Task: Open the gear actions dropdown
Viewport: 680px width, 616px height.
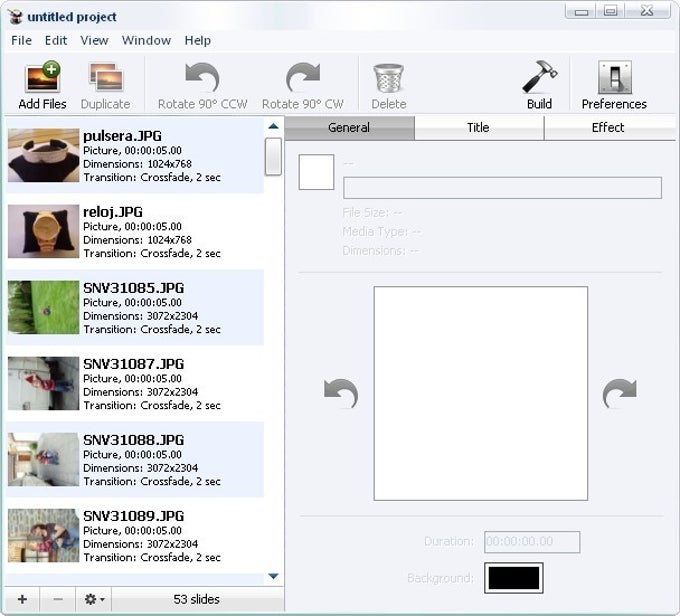Action: coord(94,599)
